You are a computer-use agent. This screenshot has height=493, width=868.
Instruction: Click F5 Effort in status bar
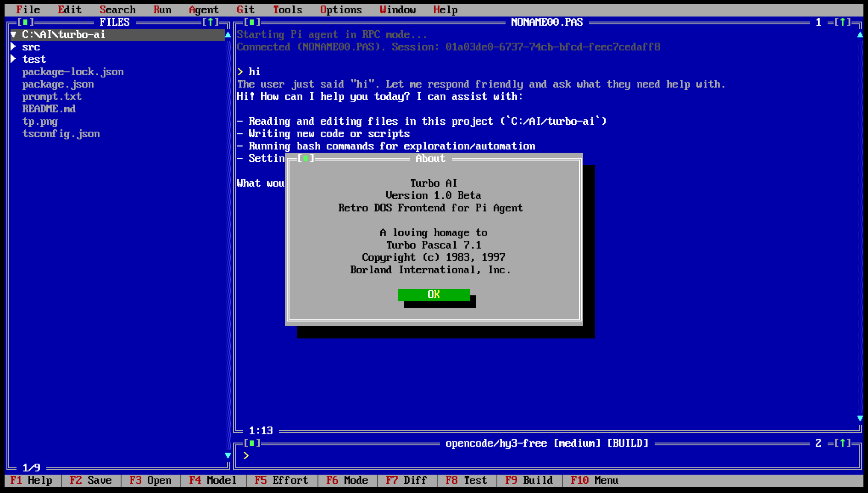282,480
